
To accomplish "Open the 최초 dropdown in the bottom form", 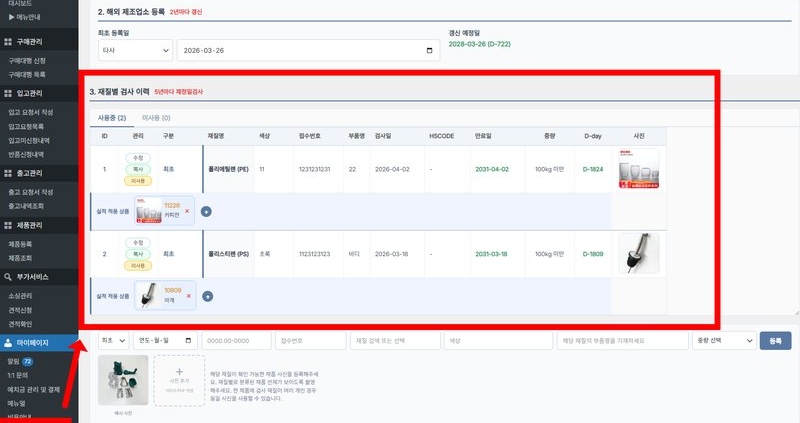I will point(114,341).
